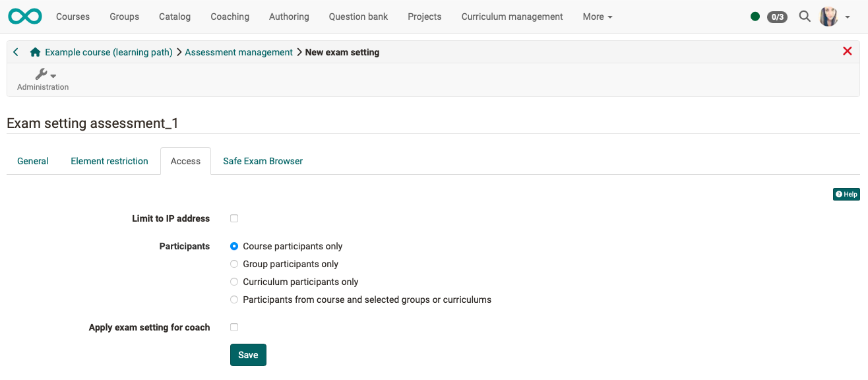Check Apply exam setting for coach
Viewport: 868px width, 380px height.
[x=233, y=327]
